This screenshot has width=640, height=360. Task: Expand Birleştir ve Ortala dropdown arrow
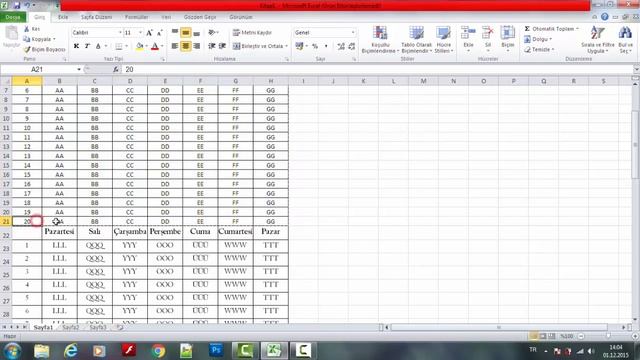click(287, 46)
